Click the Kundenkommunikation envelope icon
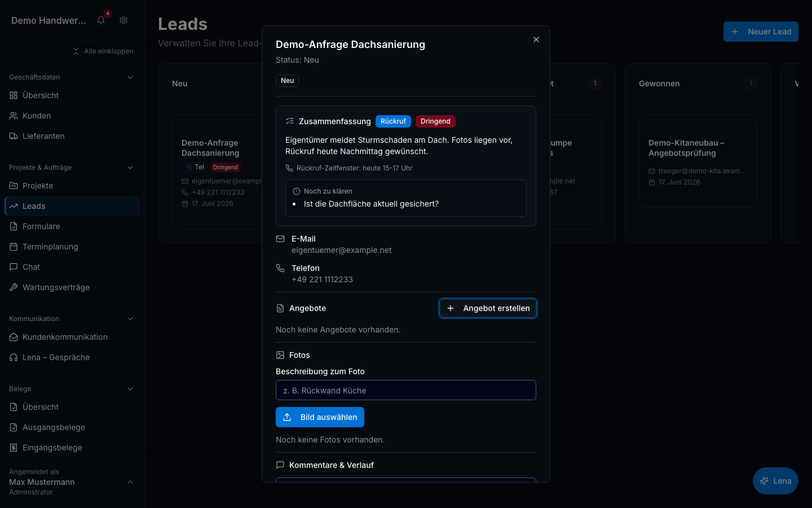This screenshot has height=508, width=812. point(14,337)
